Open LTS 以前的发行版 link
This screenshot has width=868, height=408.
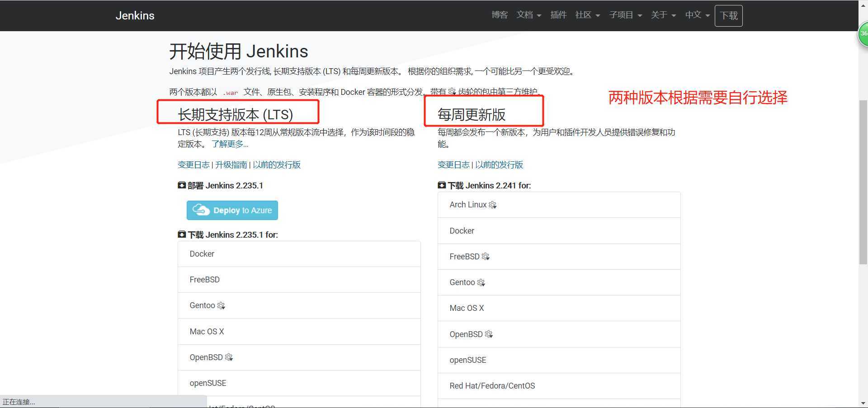tap(277, 164)
